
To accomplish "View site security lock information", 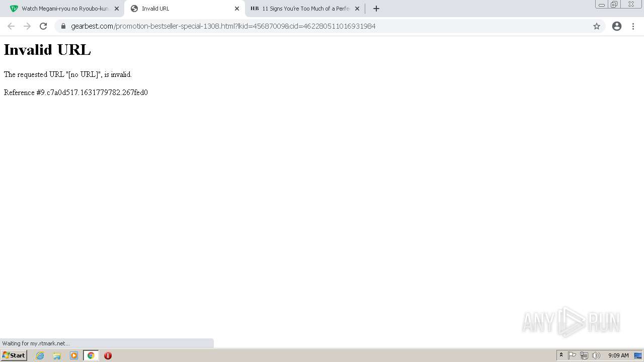I will coord(63,26).
